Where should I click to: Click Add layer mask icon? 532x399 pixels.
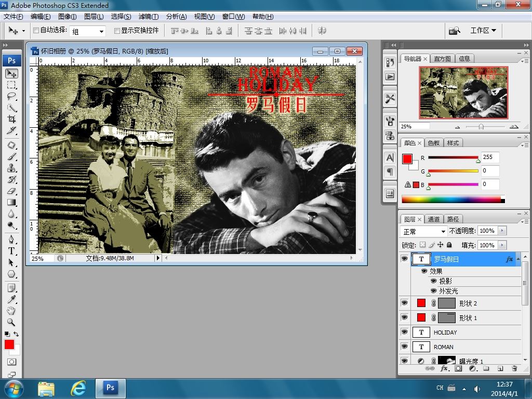(458, 368)
